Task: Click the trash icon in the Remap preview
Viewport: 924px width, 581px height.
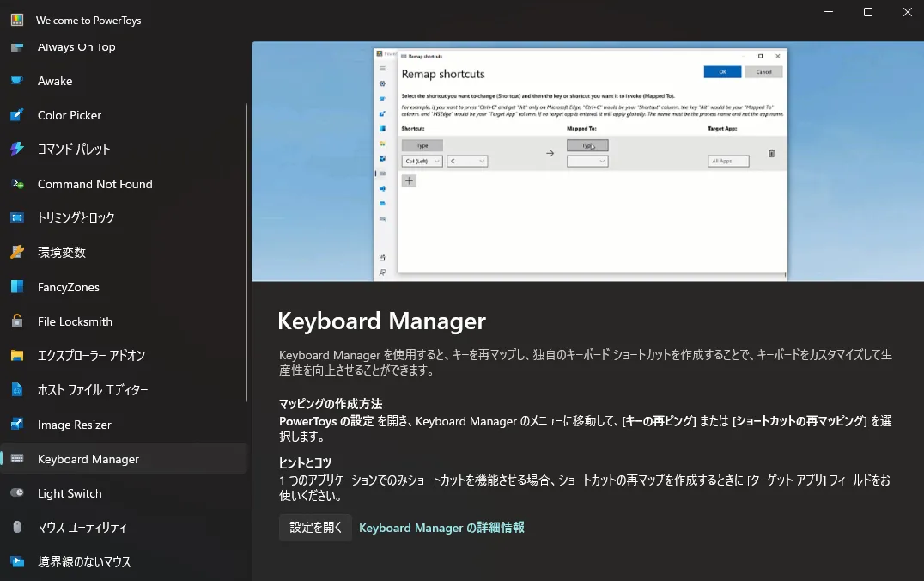Action: tap(770, 153)
